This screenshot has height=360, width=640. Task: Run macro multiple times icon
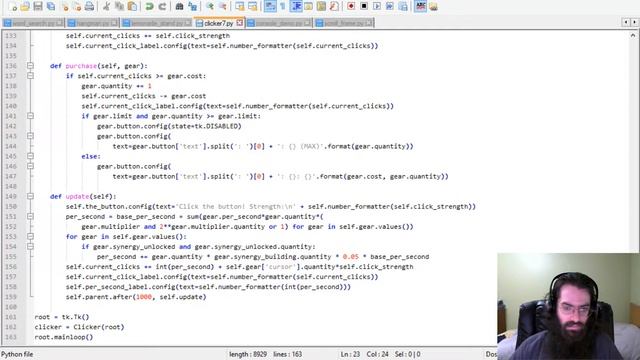click(x=390, y=7)
